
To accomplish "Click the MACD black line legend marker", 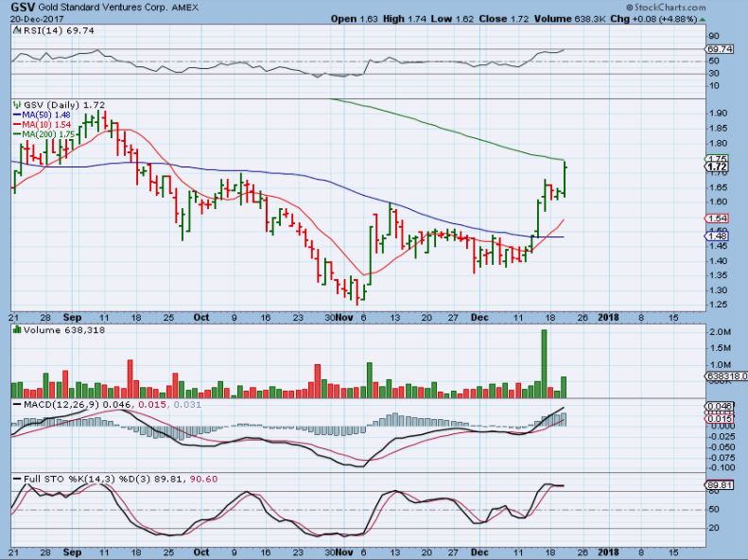I will (17, 406).
